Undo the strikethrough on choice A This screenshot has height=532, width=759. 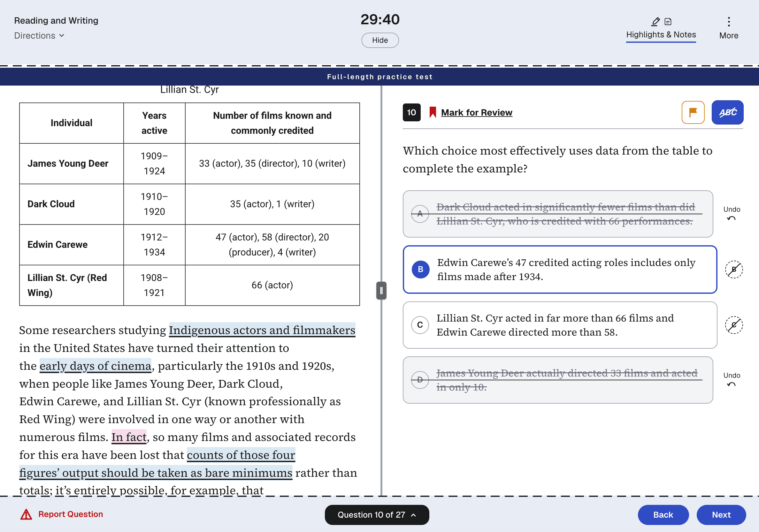[x=732, y=213]
